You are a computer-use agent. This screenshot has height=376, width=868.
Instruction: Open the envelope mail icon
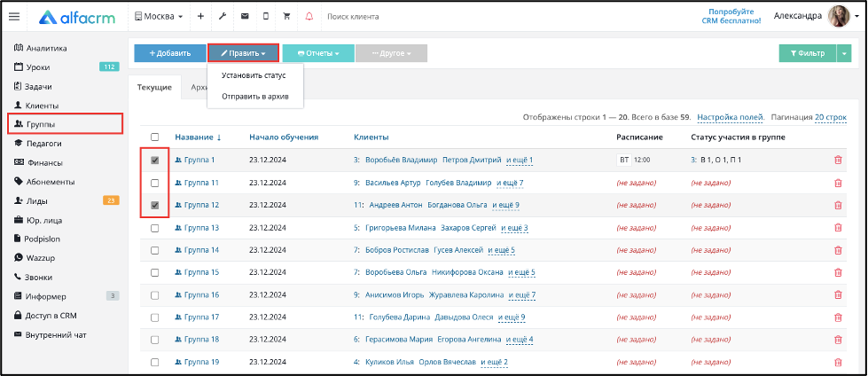pyautogui.click(x=245, y=17)
